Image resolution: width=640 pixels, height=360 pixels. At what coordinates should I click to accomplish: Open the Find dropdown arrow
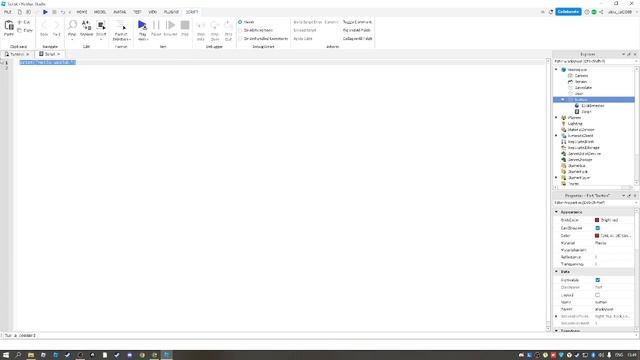(x=72, y=40)
